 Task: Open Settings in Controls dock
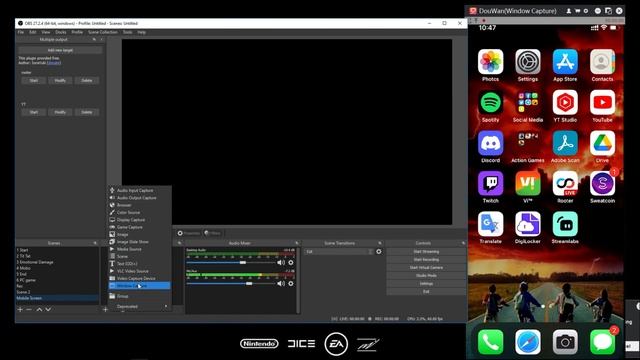[426, 283]
